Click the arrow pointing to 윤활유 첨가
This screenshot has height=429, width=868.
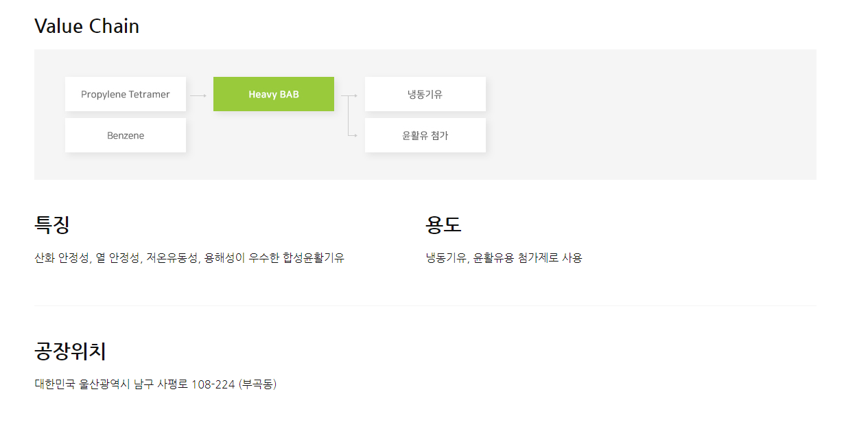pos(353,135)
